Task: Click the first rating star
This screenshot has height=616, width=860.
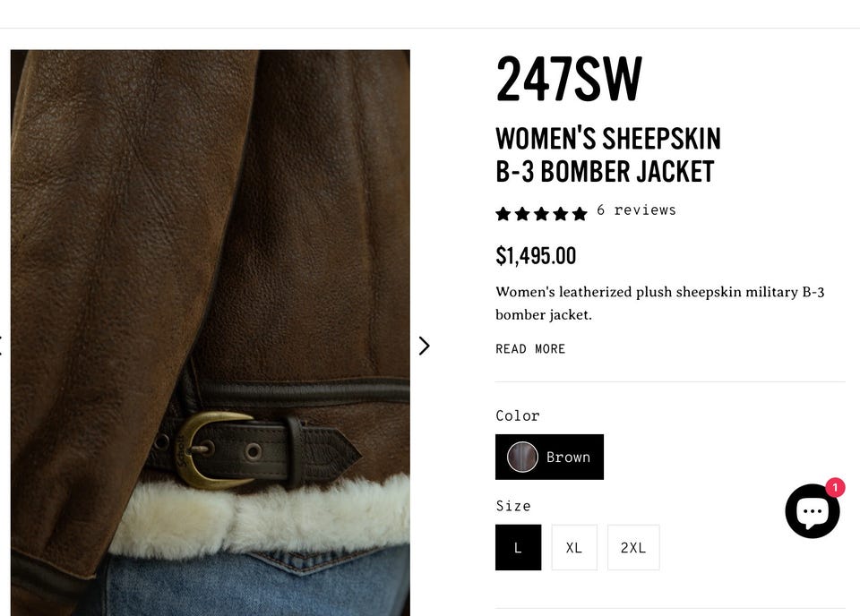Action: [503, 214]
